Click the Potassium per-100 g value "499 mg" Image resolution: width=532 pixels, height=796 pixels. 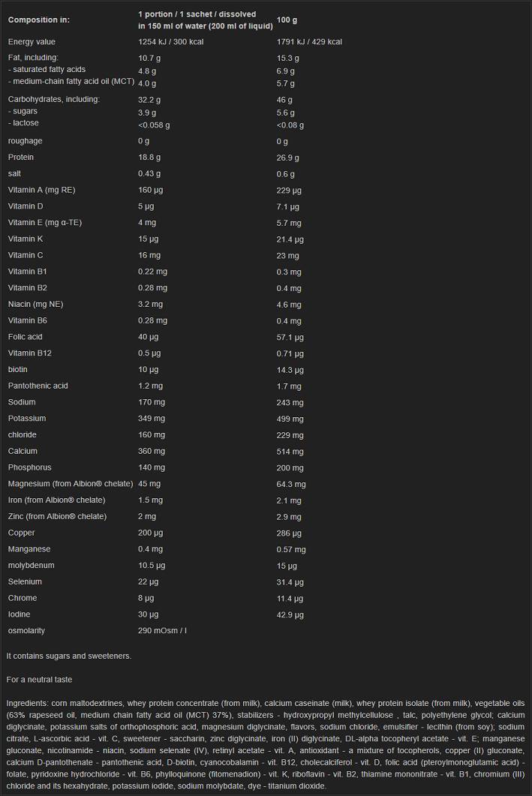pyautogui.click(x=290, y=419)
